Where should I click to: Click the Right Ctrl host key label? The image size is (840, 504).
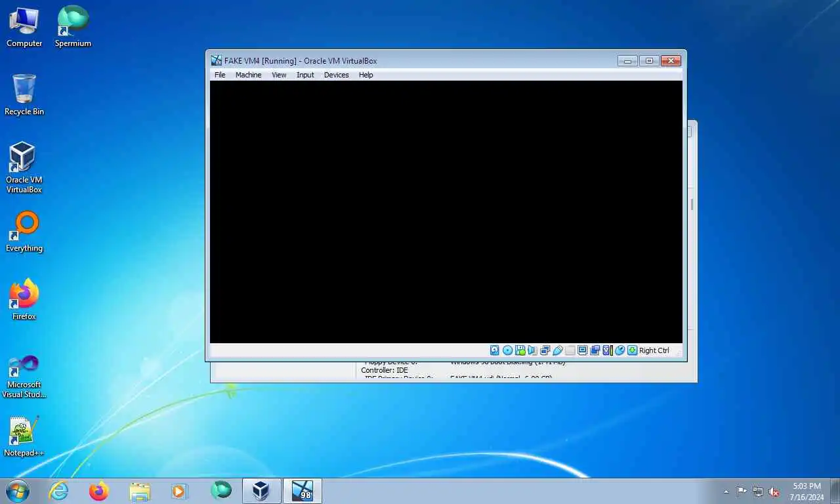coord(654,350)
